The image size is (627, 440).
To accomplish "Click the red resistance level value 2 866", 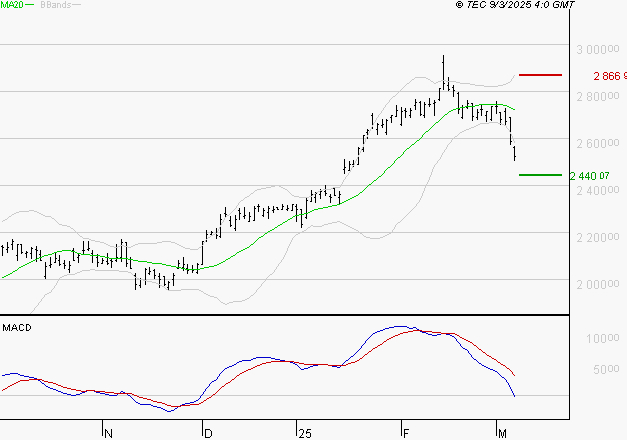I will (x=610, y=76).
